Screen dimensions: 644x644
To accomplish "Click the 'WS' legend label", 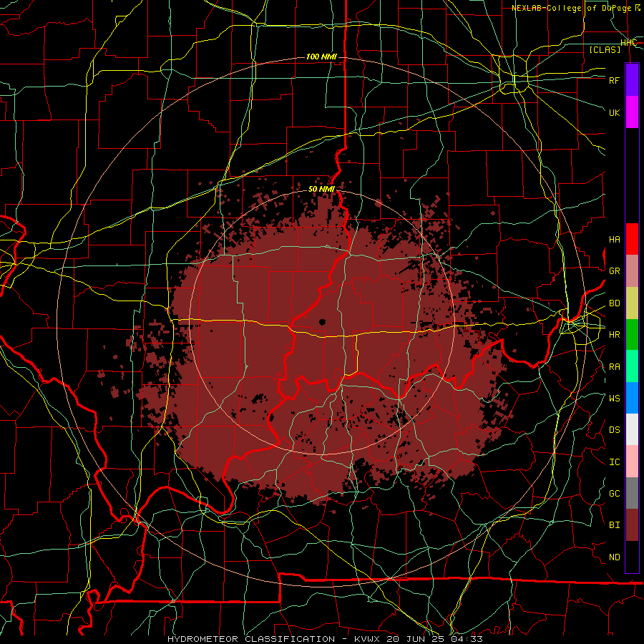I will pos(615,399).
